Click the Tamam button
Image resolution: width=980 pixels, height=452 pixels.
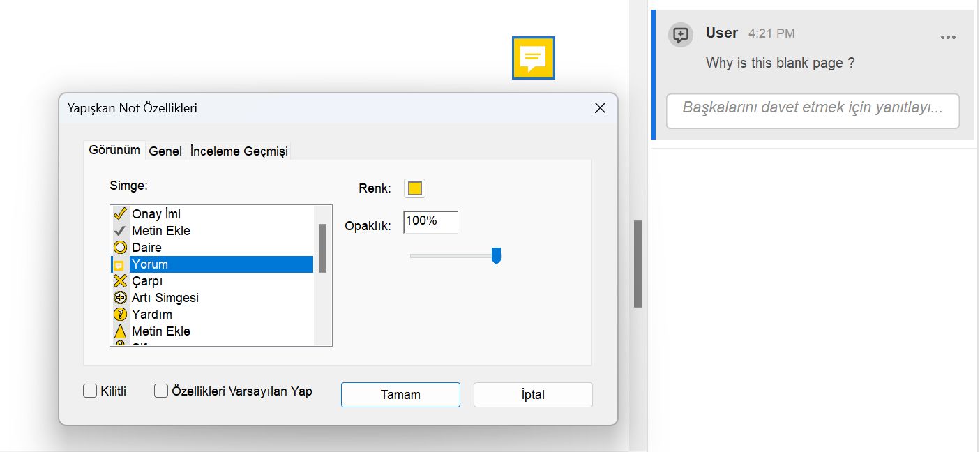pos(400,395)
